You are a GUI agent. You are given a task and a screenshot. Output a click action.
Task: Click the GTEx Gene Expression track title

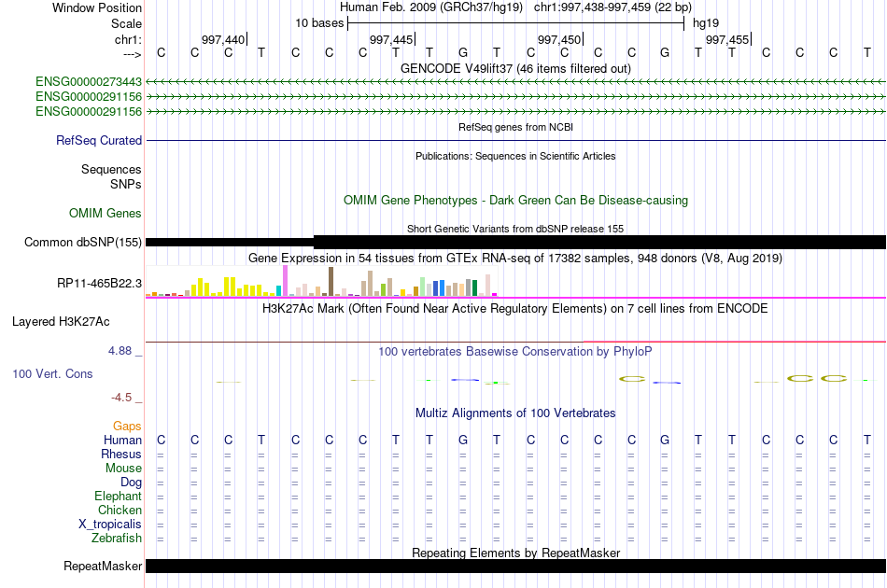pyautogui.click(x=515, y=259)
